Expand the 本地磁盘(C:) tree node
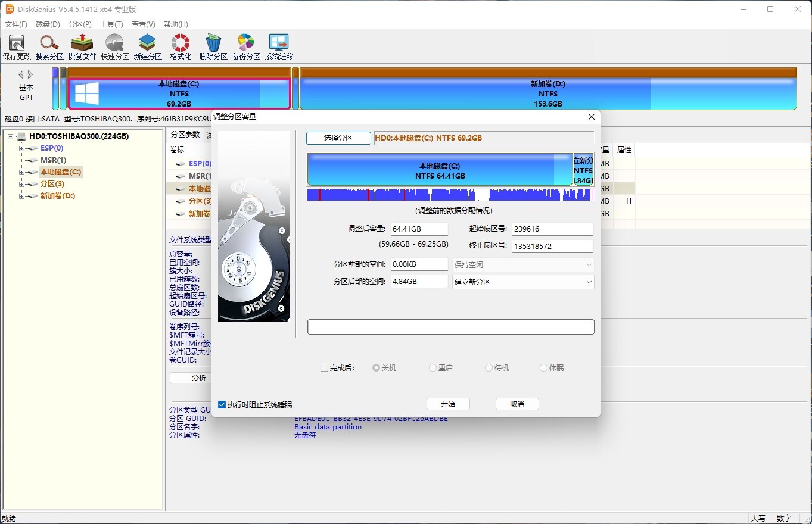812x524 pixels. [x=22, y=172]
